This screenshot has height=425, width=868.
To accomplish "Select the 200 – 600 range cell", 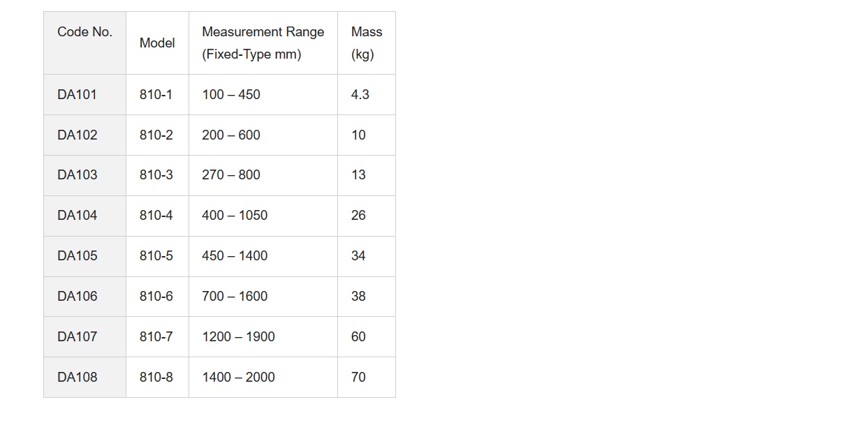I will click(x=263, y=135).
